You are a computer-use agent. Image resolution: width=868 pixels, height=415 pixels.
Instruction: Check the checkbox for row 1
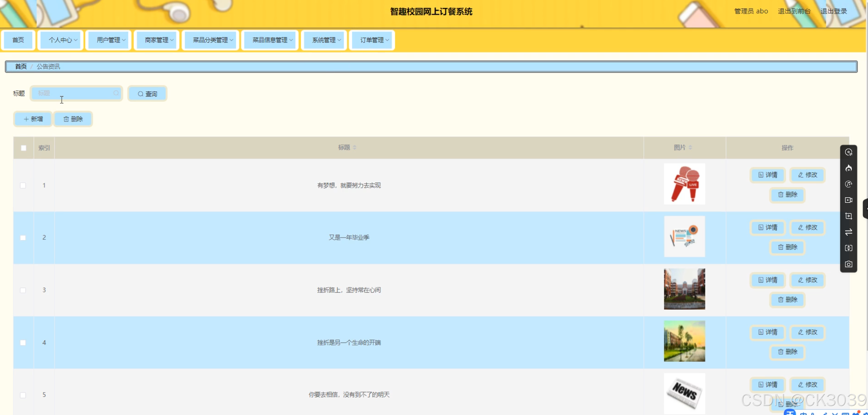click(23, 185)
